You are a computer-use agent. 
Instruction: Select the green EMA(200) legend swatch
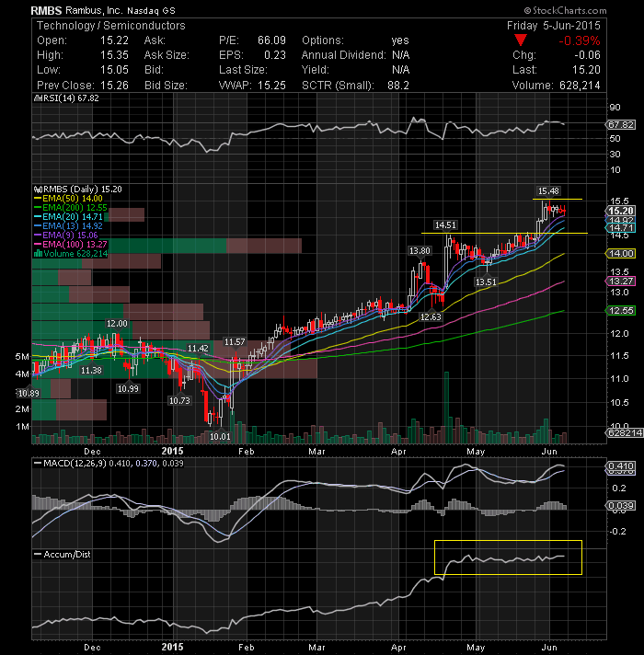tap(38, 208)
